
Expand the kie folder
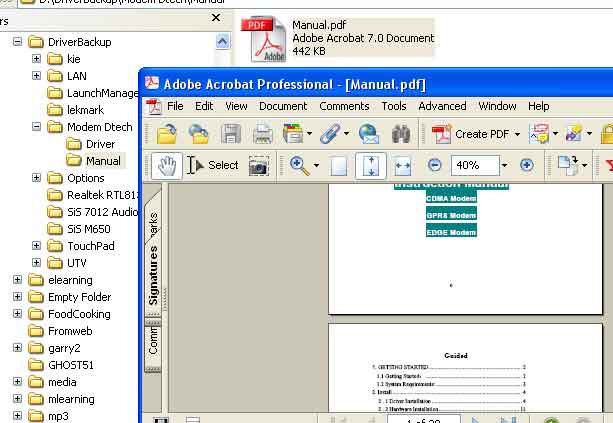pos(36,59)
